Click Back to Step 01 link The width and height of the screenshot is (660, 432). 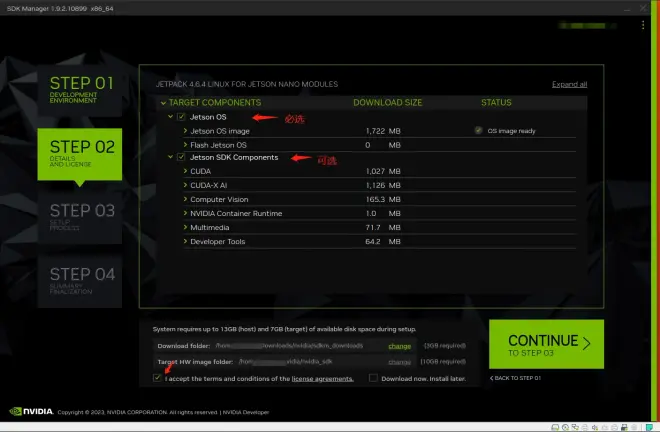point(515,378)
